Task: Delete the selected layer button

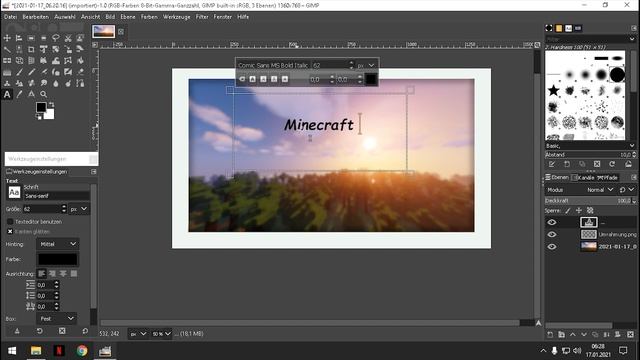Action: (630, 334)
